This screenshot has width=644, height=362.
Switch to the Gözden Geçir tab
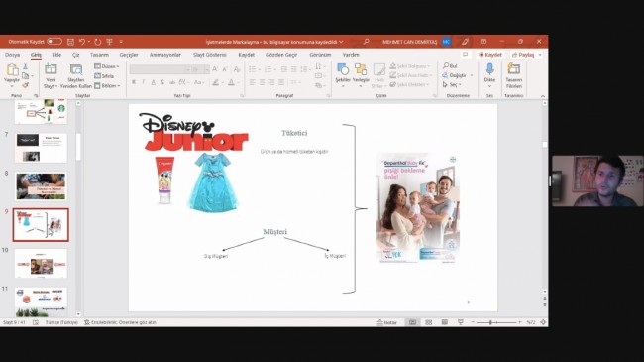point(281,55)
